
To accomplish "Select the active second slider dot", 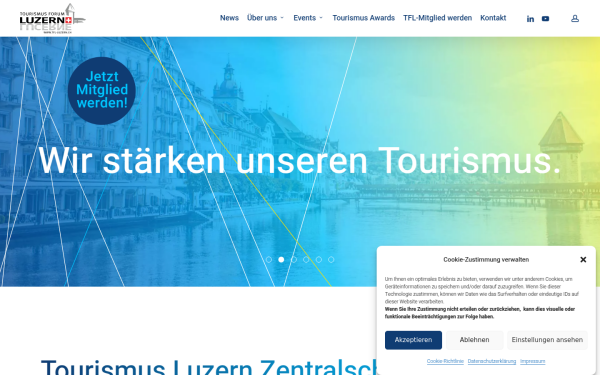I will pos(281,259).
